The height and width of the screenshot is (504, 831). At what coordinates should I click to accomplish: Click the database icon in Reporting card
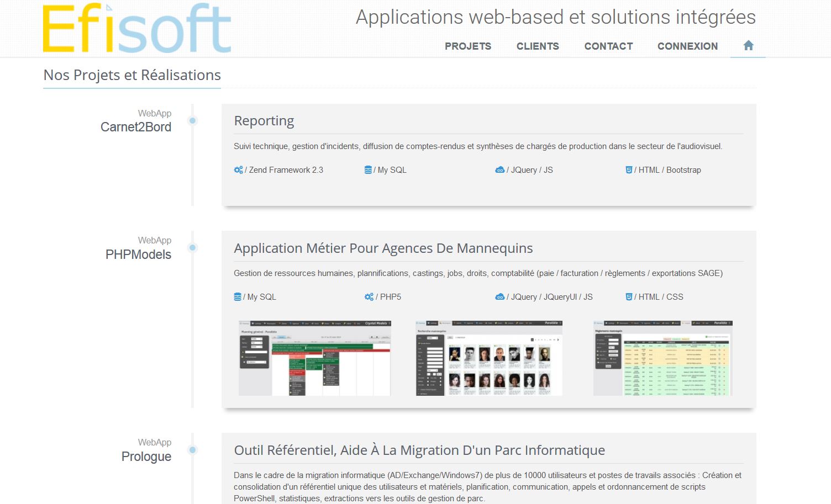368,170
